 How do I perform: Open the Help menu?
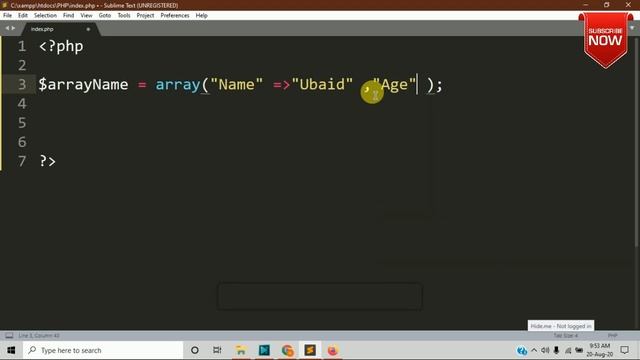[x=202, y=16]
